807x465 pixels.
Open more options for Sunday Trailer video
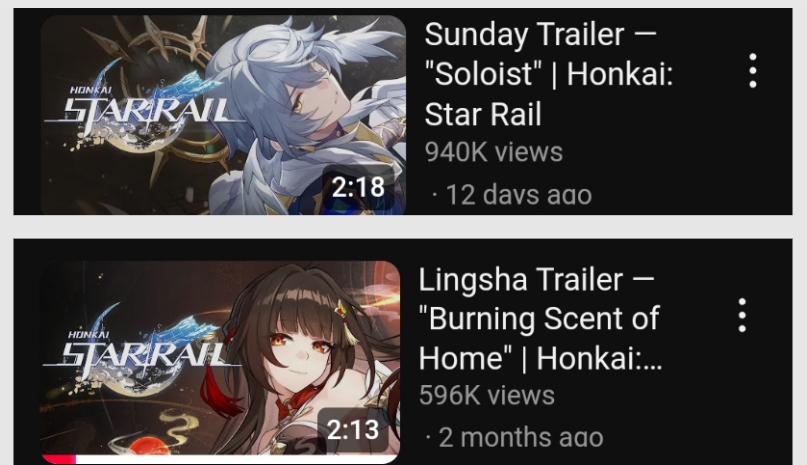752,71
